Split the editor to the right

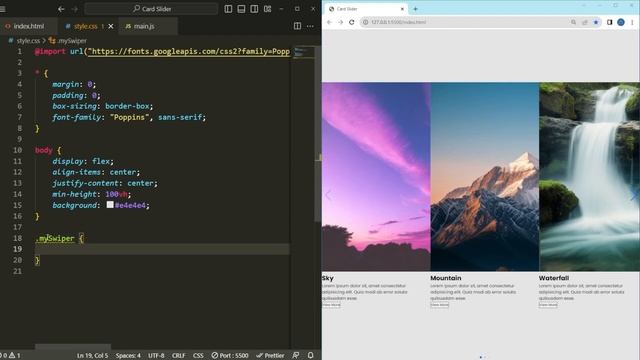(x=298, y=26)
